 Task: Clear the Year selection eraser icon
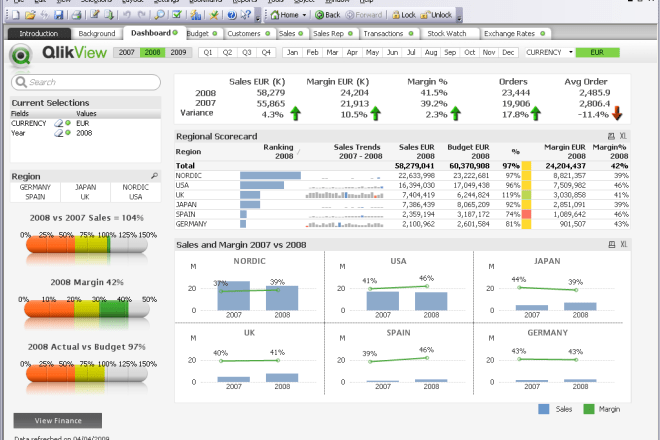click(59, 133)
